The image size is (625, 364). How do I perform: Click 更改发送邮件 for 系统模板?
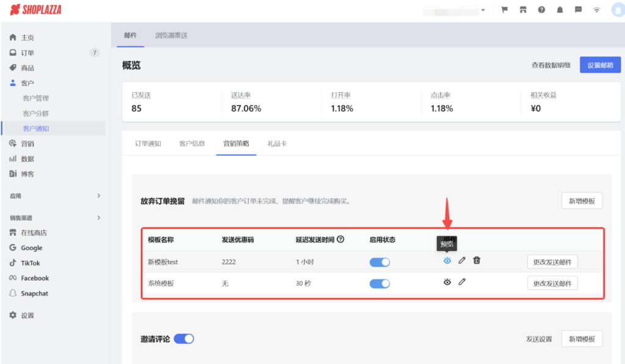(552, 283)
